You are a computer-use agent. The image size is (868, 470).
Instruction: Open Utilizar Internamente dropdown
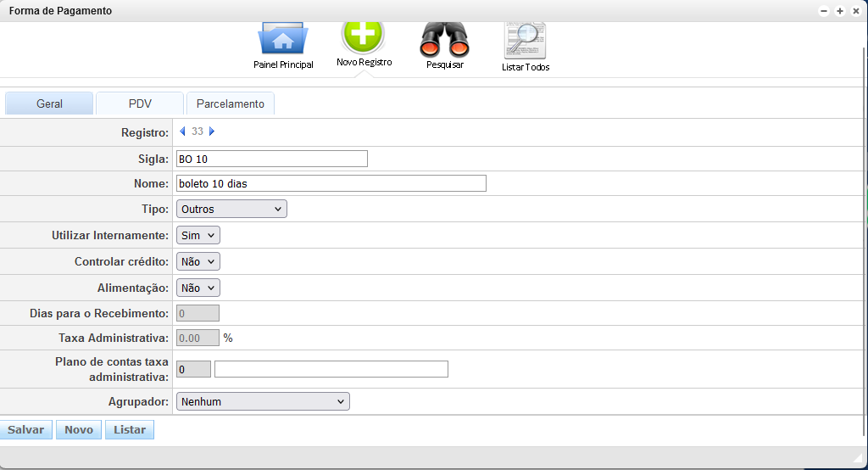point(198,235)
